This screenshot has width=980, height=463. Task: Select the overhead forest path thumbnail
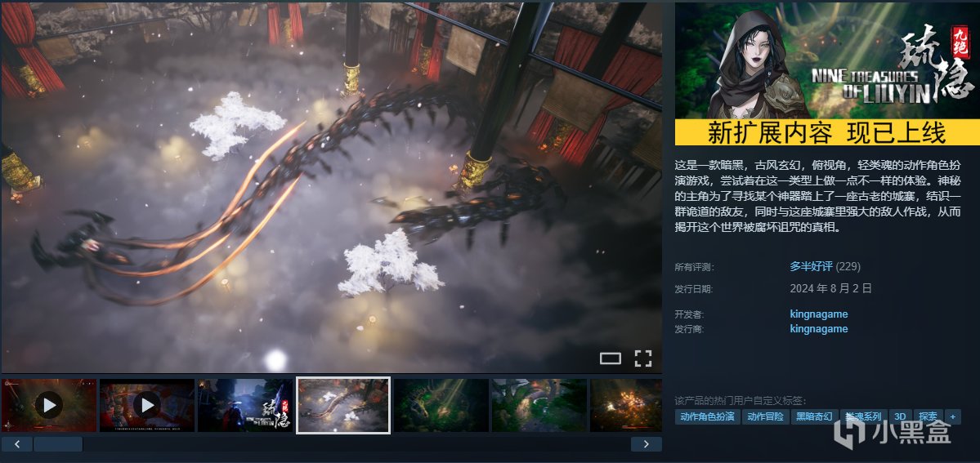[x=539, y=405]
